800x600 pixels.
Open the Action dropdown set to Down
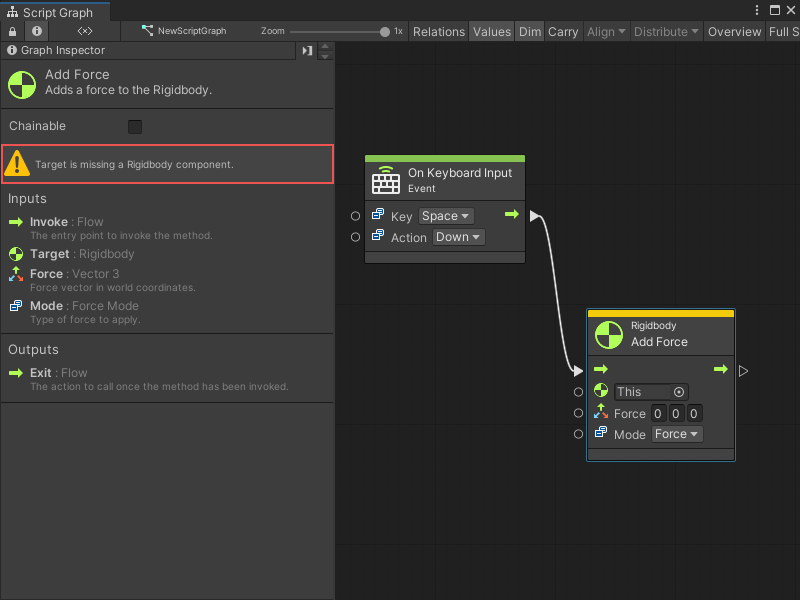(457, 237)
